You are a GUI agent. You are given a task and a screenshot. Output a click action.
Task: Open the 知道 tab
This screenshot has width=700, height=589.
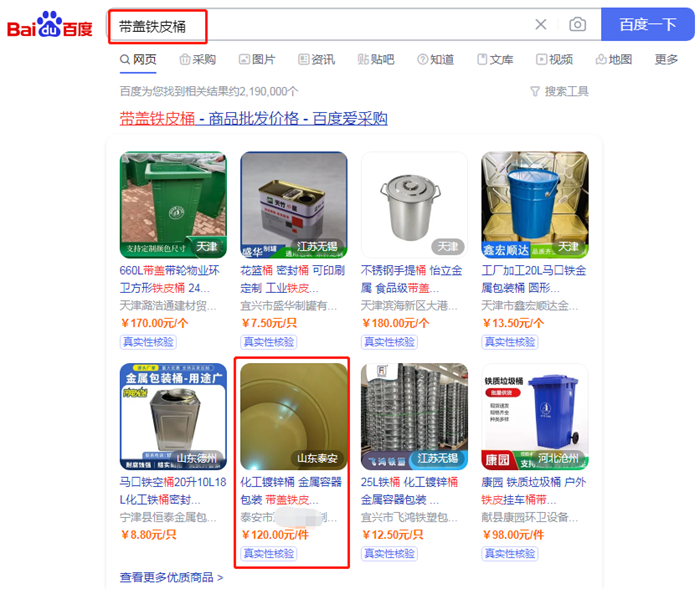pos(436,59)
